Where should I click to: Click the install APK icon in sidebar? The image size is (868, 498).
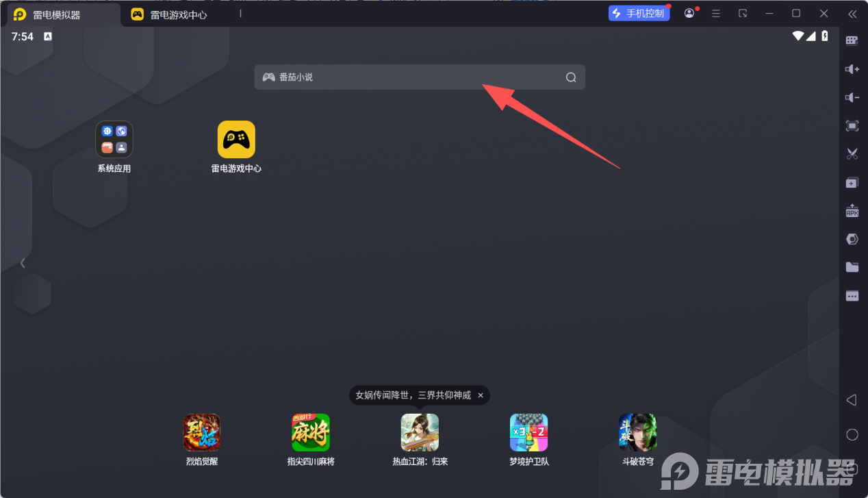point(852,210)
